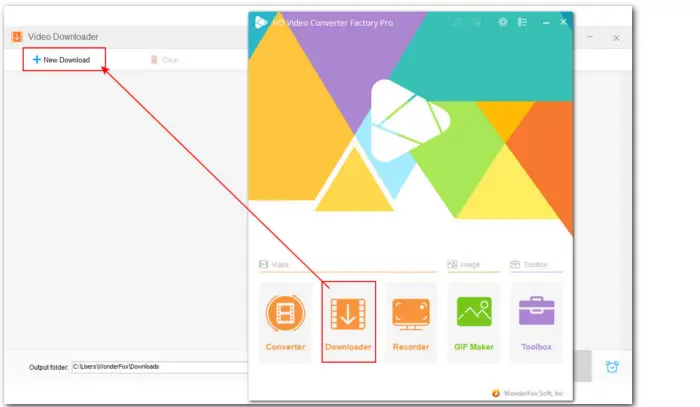Click the 'Video Downloader' window title text
This screenshot has height=407, width=700.
[63, 37]
